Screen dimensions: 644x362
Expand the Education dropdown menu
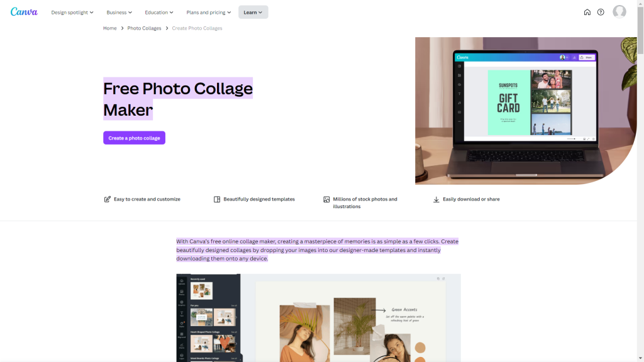pos(159,13)
